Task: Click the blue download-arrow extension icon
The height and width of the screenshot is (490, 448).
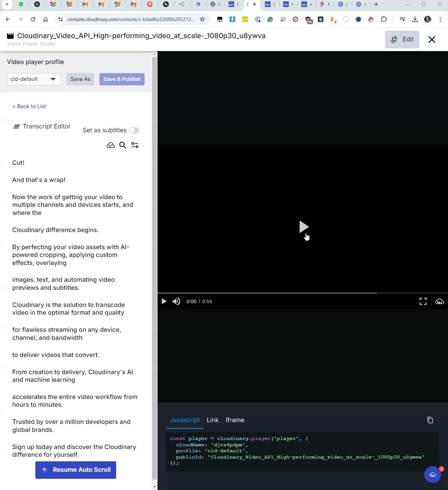Action: click(232, 19)
